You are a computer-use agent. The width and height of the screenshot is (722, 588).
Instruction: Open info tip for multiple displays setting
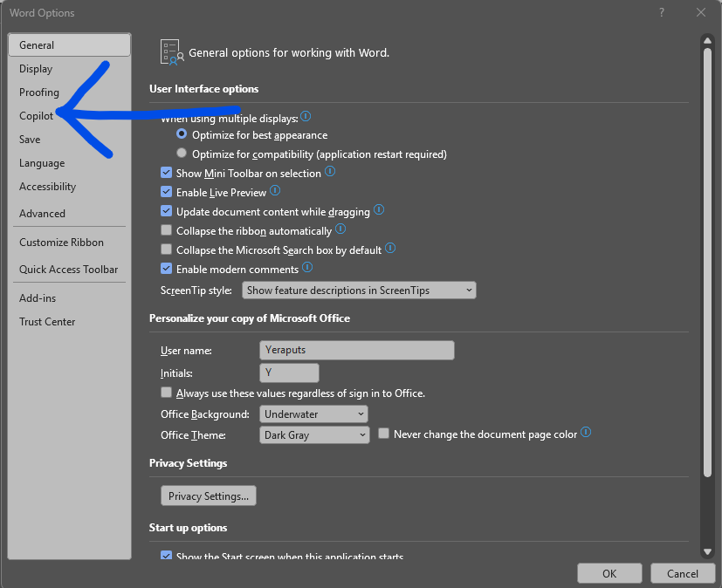pyautogui.click(x=306, y=116)
